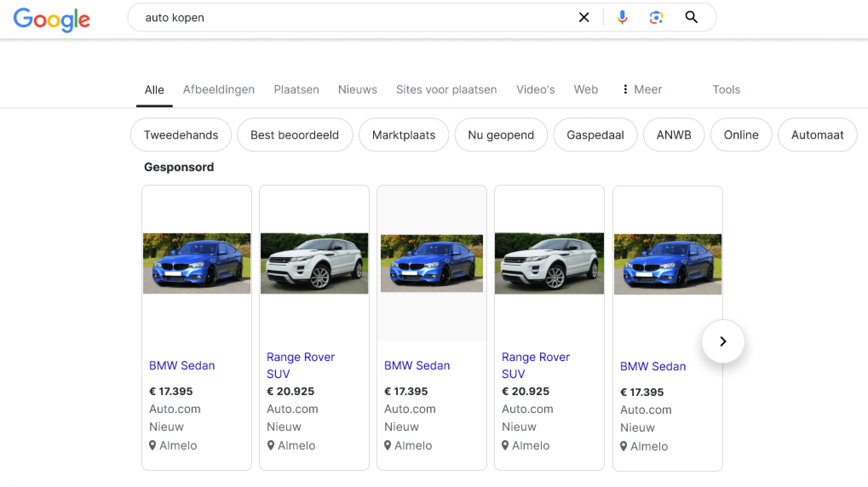868x487 pixels.
Task: Expand the Meer menu
Action: (643, 90)
